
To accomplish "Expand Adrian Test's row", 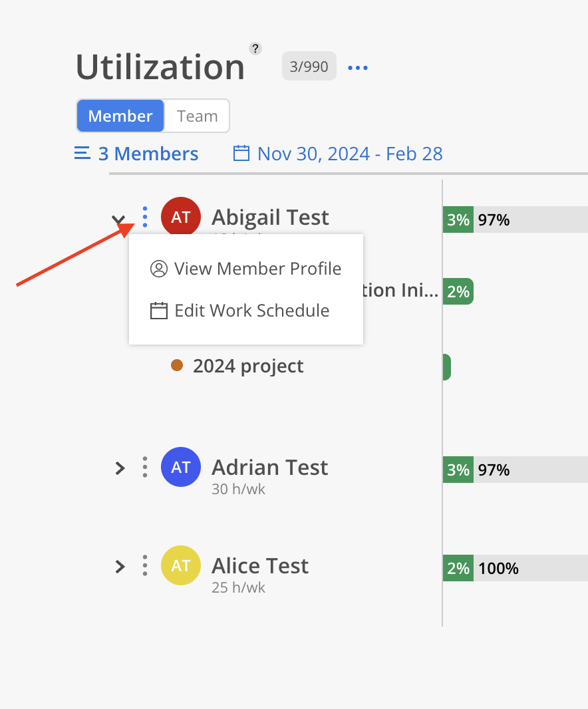I will click(120, 468).
